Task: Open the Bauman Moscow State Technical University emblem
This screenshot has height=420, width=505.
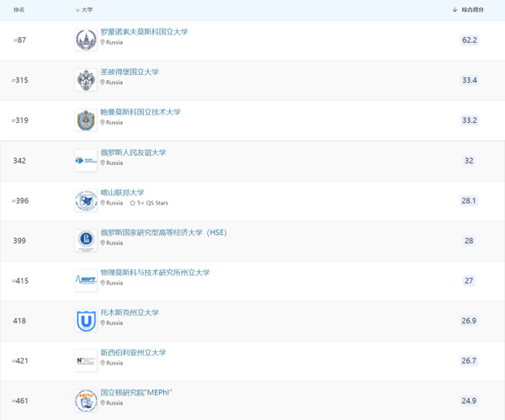Action: 86,120
